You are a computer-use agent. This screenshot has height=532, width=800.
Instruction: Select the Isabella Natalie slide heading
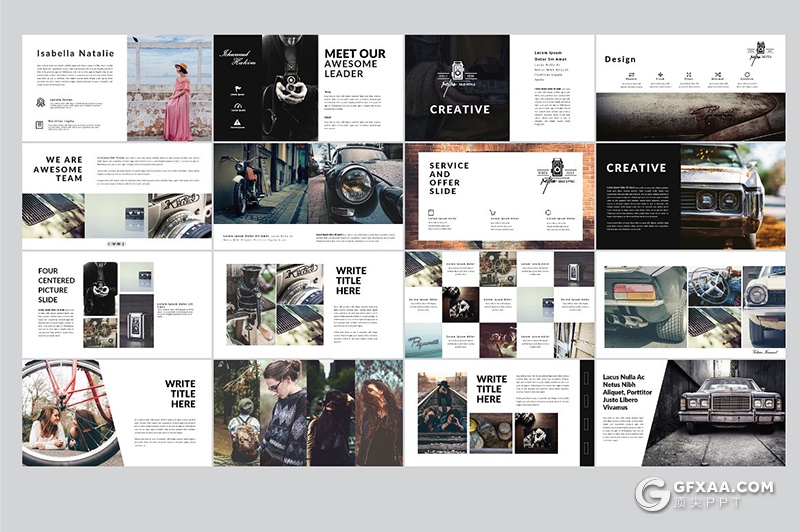tap(75, 54)
